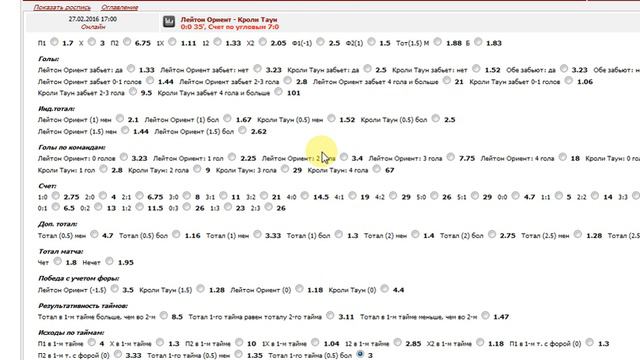Image resolution: width=640 pixels, height=360 pixels.
Task: Choose Кроли Таун забьет: нет at 1.52
Action: click(476, 69)
